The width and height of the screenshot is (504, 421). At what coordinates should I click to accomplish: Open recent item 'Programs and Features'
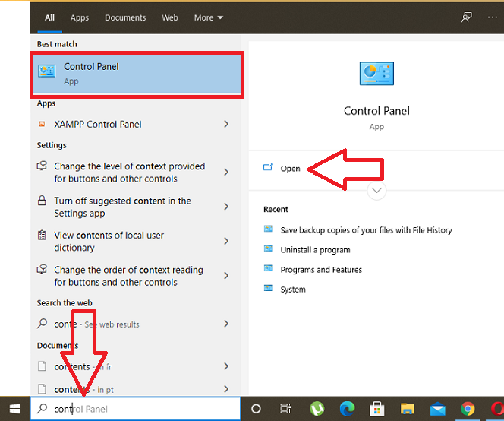(x=321, y=270)
